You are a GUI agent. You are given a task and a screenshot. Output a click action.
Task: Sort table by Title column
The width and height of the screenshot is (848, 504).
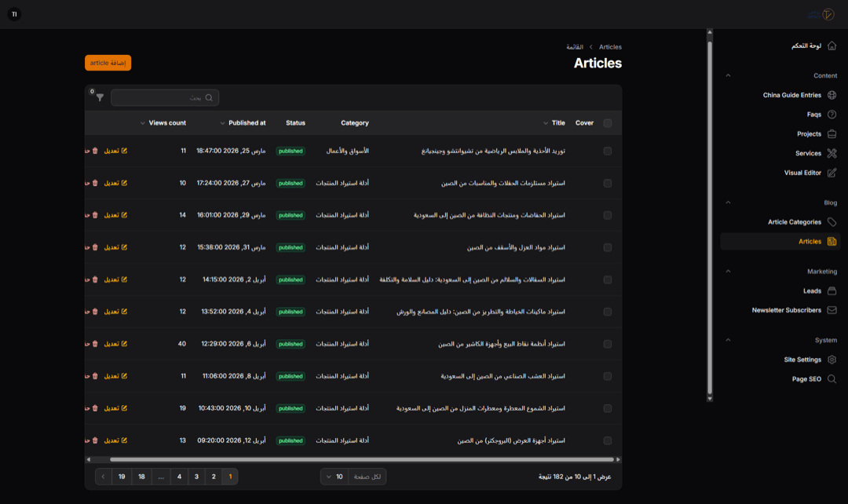554,123
